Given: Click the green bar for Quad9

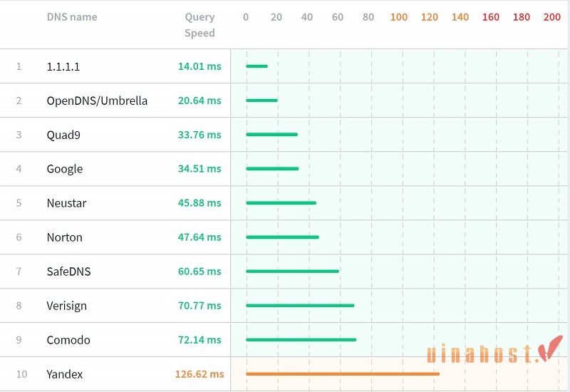Looking at the screenshot, I should [272, 135].
